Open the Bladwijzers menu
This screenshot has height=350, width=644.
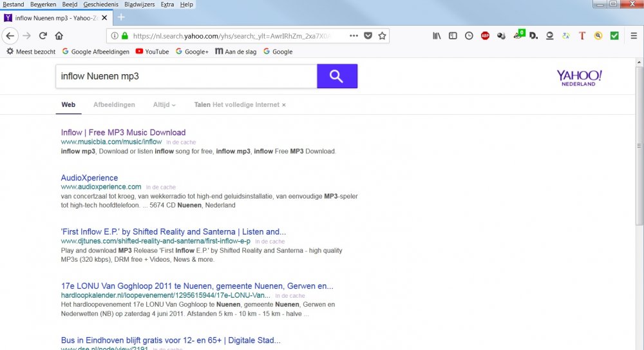point(138,5)
